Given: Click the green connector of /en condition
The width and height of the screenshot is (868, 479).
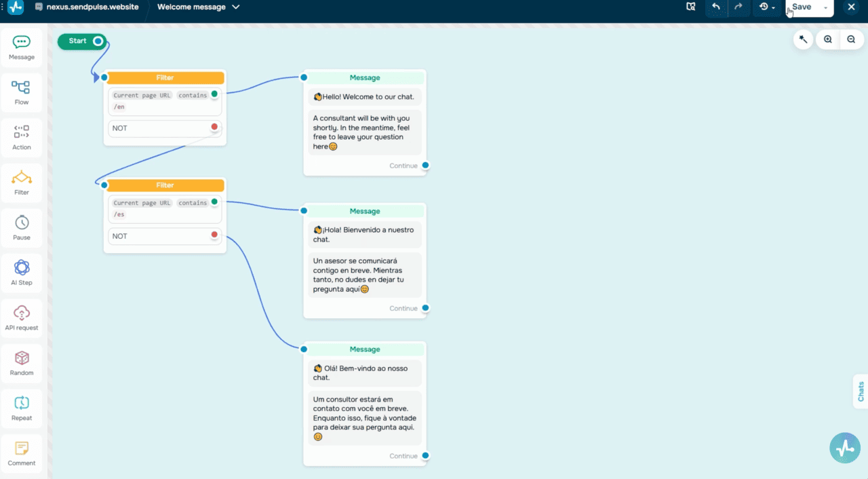Looking at the screenshot, I should (x=214, y=94).
